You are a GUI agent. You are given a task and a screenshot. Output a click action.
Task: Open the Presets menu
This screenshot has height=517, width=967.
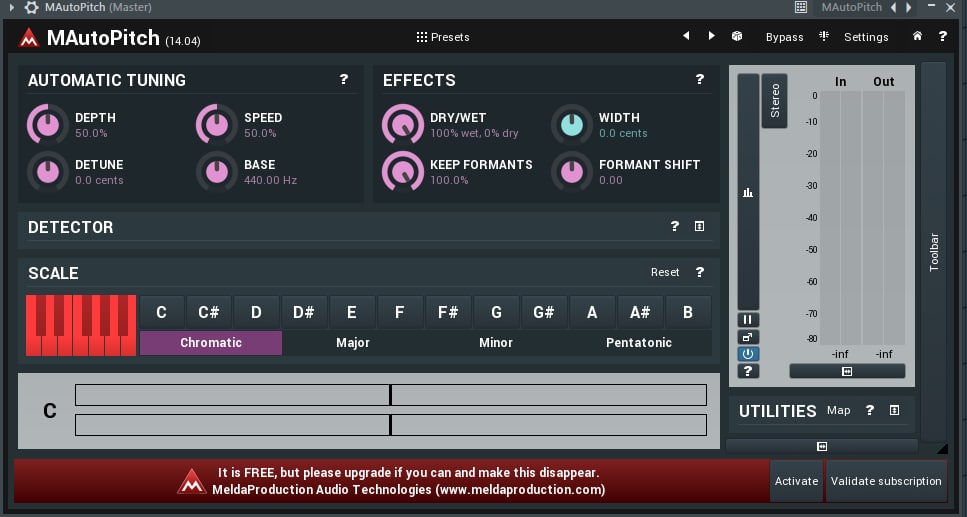443,37
